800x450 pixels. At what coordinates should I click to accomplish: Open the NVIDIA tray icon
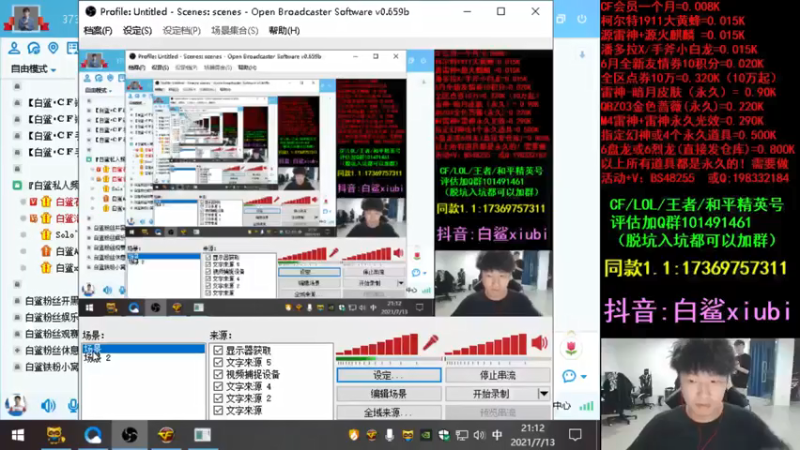[425, 435]
